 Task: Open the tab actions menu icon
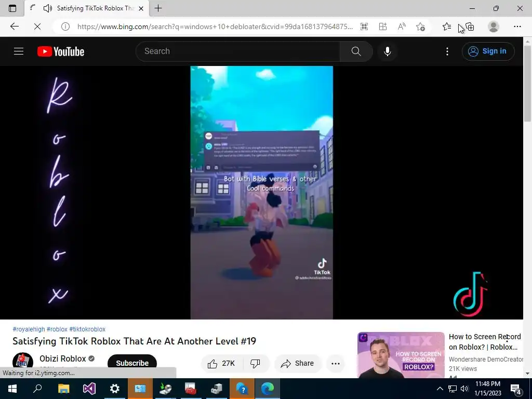pyautogui.click(x=12, y=8)
